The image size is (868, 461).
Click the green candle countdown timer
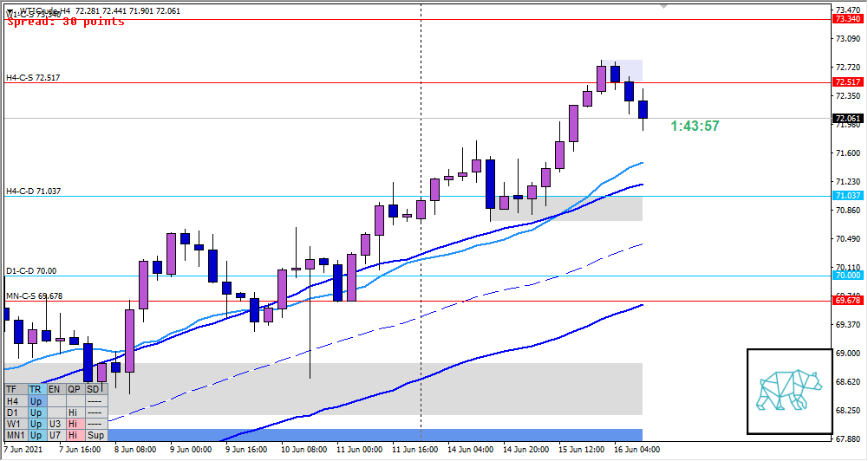(695, 127)
